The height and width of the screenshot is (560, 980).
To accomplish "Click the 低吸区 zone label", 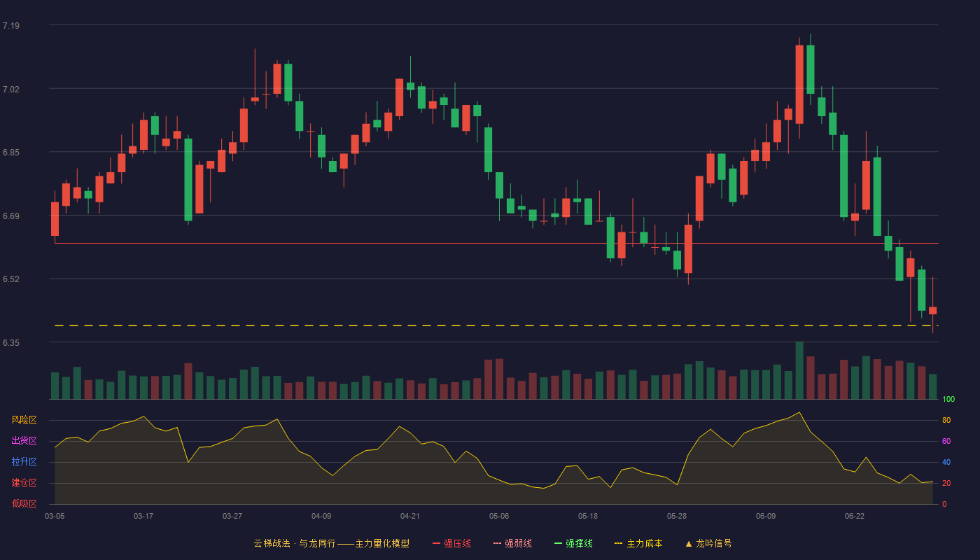I will point(24,504).
